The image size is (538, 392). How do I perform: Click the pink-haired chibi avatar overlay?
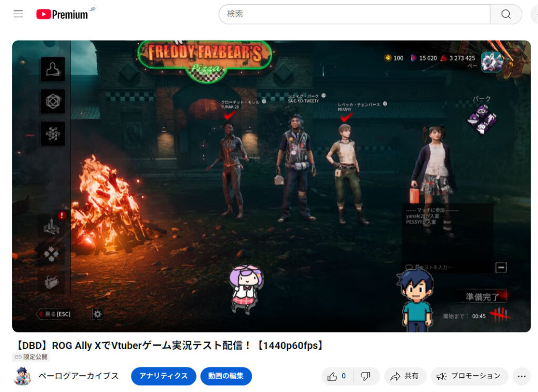tap(246, 289)
